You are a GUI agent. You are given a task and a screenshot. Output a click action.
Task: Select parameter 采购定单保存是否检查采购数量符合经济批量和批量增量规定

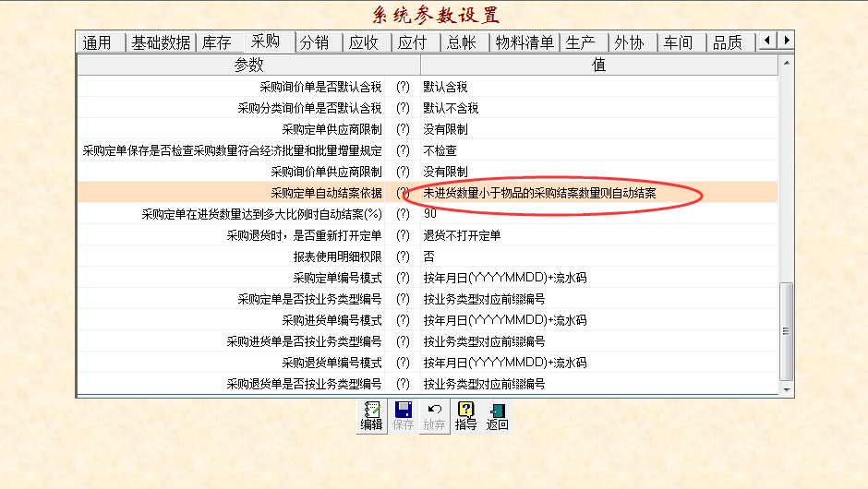point(233,150)
